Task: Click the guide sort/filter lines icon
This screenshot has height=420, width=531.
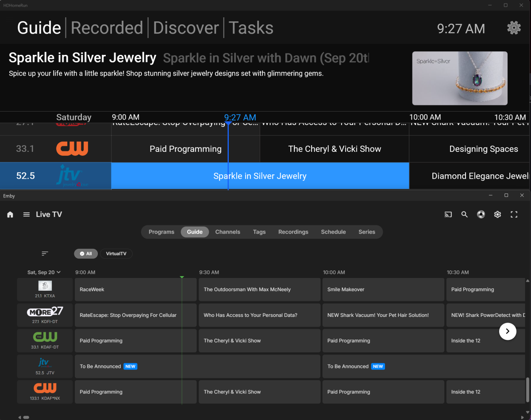Action: 45,254
